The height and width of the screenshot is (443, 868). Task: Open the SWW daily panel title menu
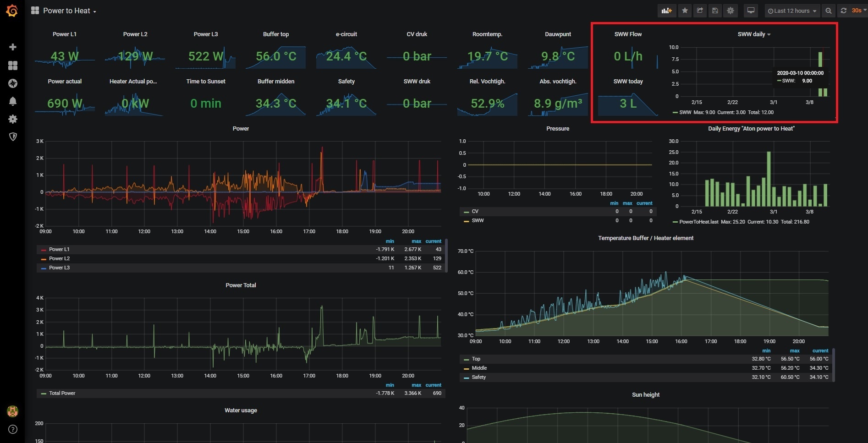point(754,34)
